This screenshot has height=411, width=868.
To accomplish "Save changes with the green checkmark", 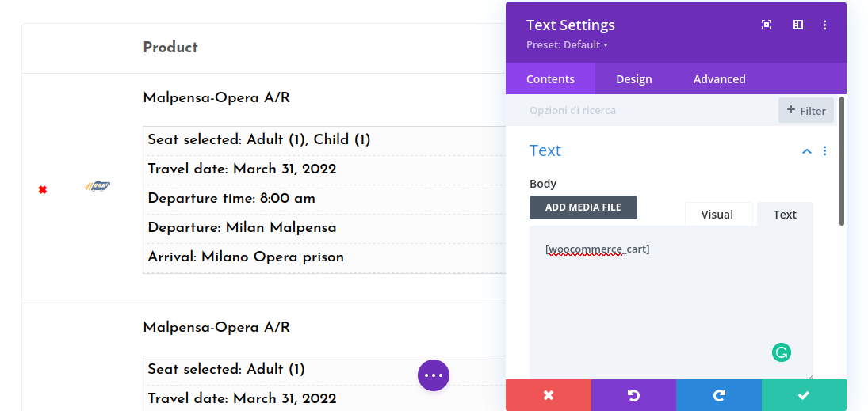I will [x=804, y=395].
